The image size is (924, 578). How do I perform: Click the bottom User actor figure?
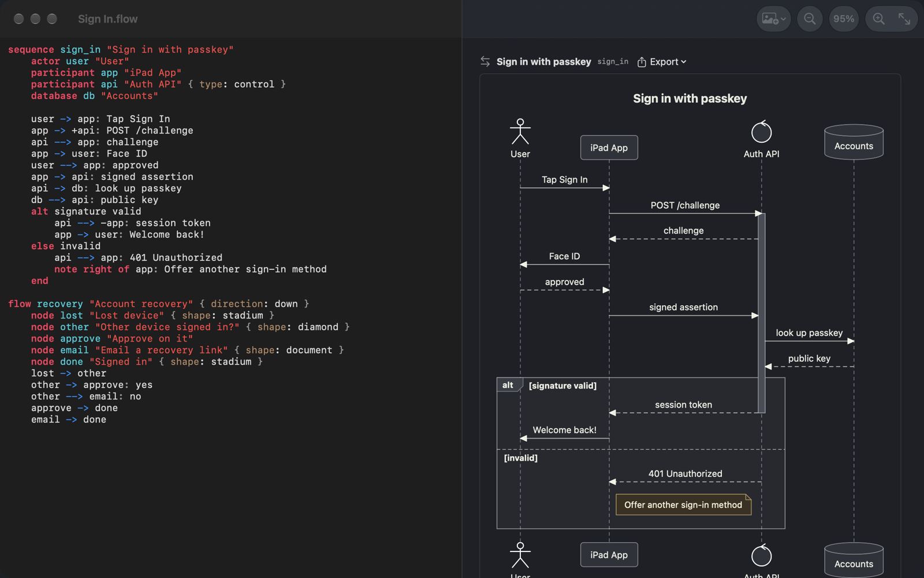pos(520,556)
